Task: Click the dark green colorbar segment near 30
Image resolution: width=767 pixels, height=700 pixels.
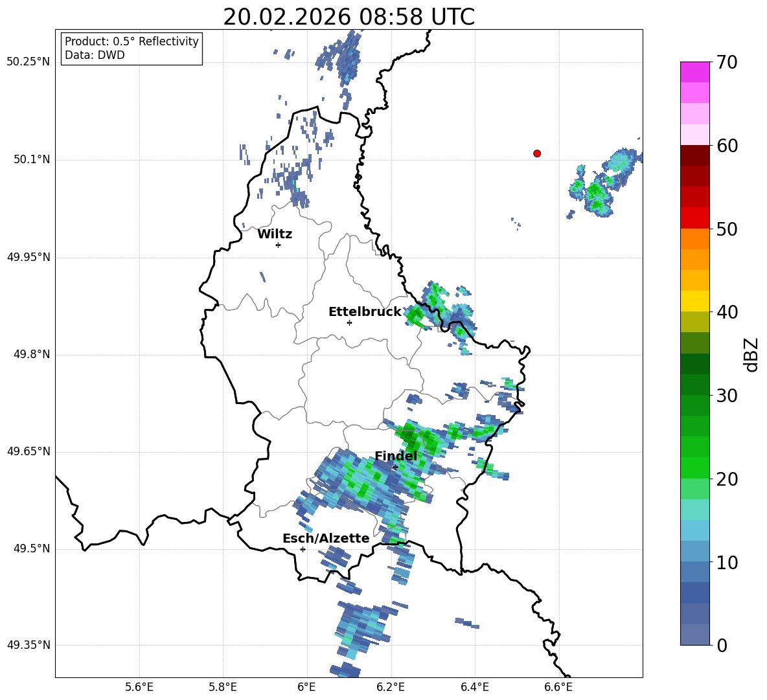Action: click(x=694, y=385)
